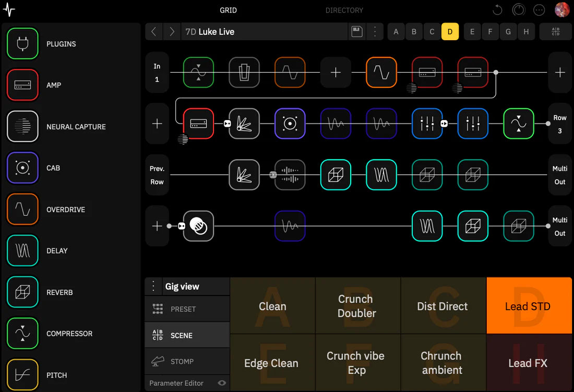Switch to SCENE mode in the bottom panel

(187, 335)
